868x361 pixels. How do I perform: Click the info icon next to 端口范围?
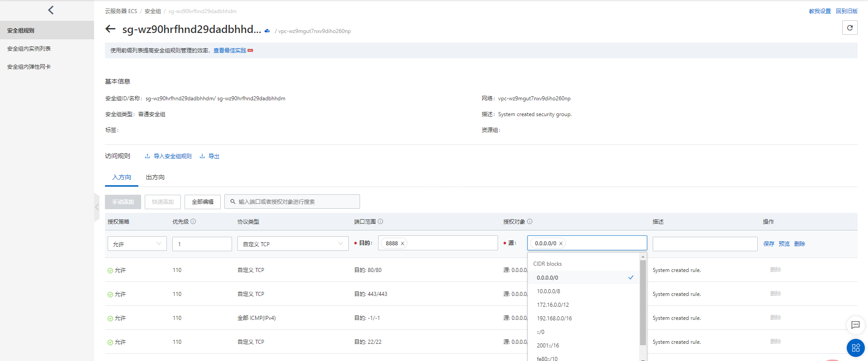[x=380, y=221]
